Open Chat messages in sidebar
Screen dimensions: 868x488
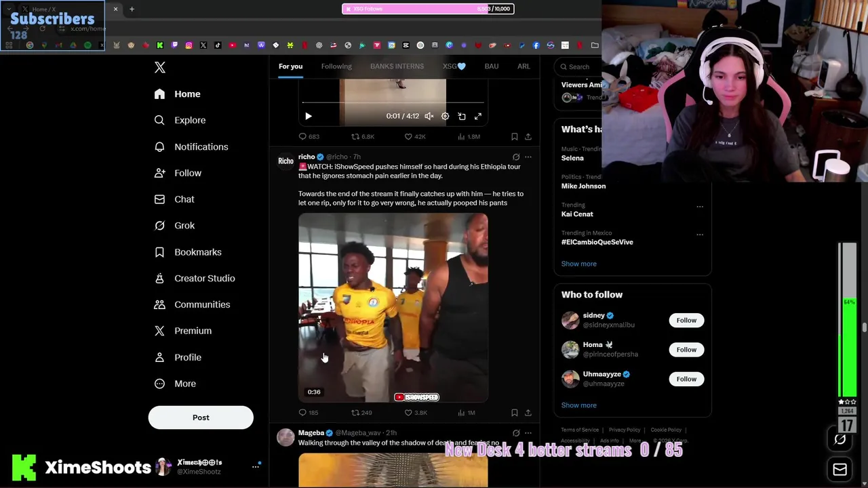[174, 199]
